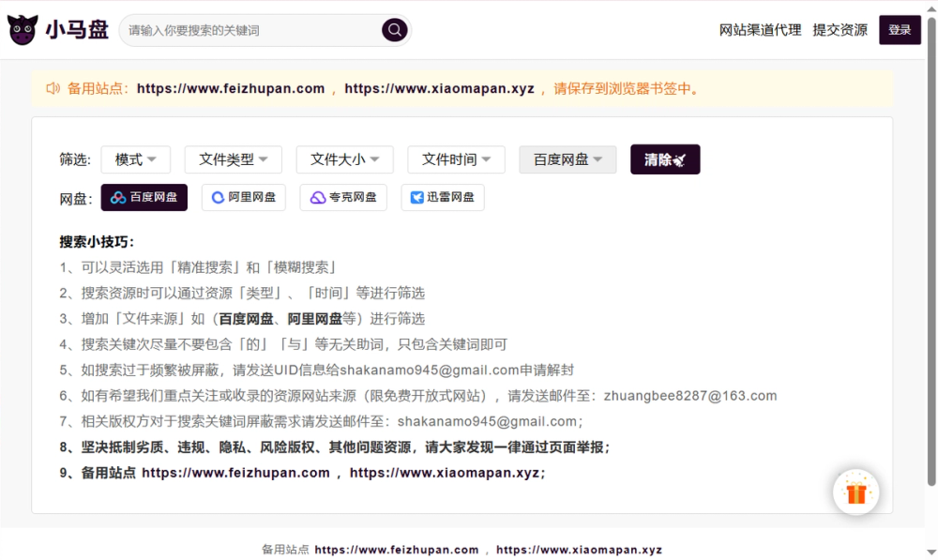The width and height of the screenshot is (938, 560).
Task: Click the 登录 button
Action: (900, 29)
